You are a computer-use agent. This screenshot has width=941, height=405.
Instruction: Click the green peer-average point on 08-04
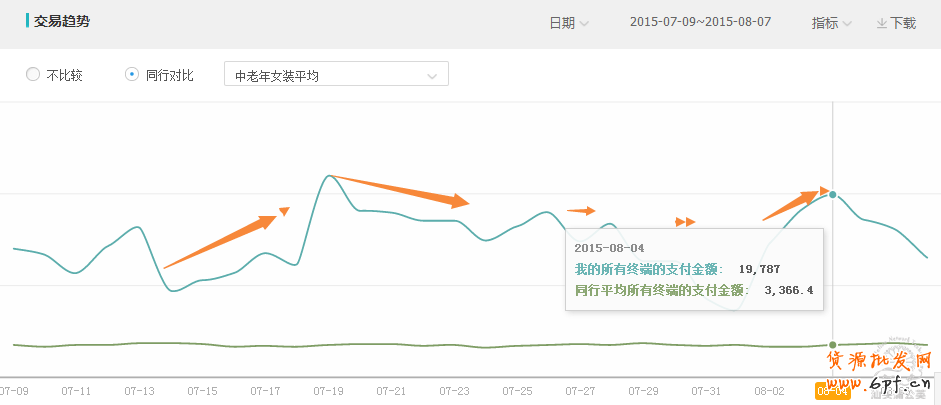[x=833, y=345]
